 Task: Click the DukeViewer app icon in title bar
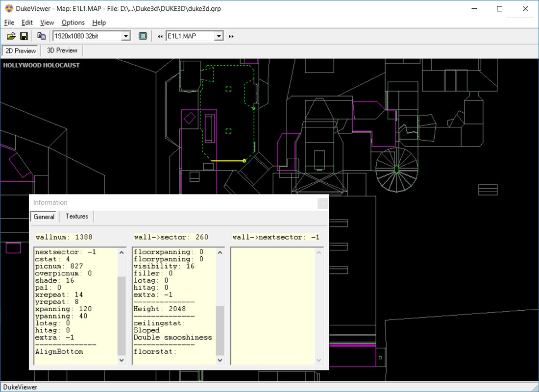click(9, 9)
